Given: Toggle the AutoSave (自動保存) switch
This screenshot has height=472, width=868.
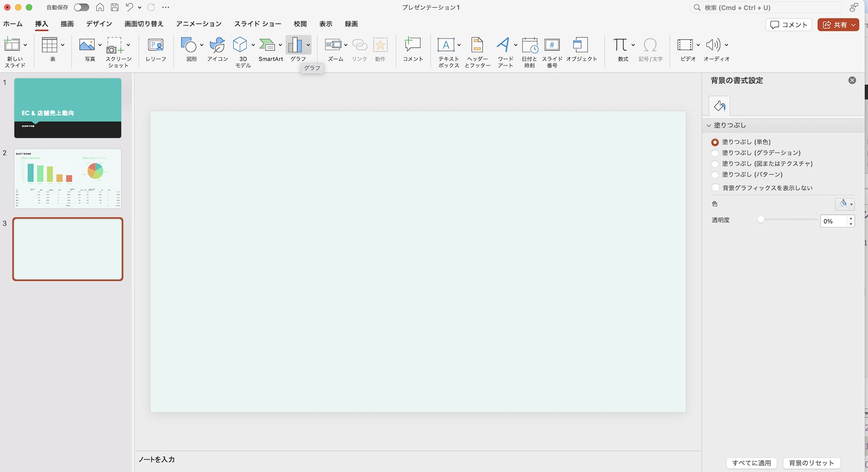Looking at the screenshot, I should 81,7.
